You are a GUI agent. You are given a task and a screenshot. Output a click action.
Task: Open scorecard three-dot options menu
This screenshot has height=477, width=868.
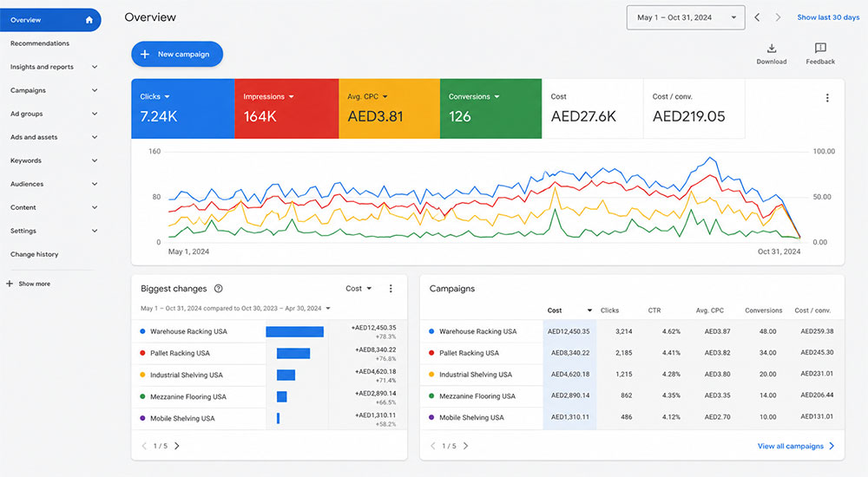827,98
